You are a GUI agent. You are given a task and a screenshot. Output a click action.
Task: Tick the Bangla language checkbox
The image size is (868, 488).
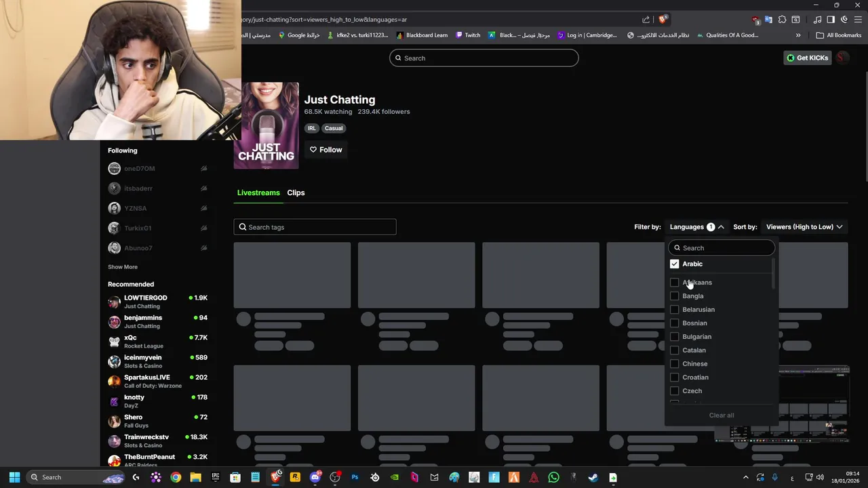(674, 296)
